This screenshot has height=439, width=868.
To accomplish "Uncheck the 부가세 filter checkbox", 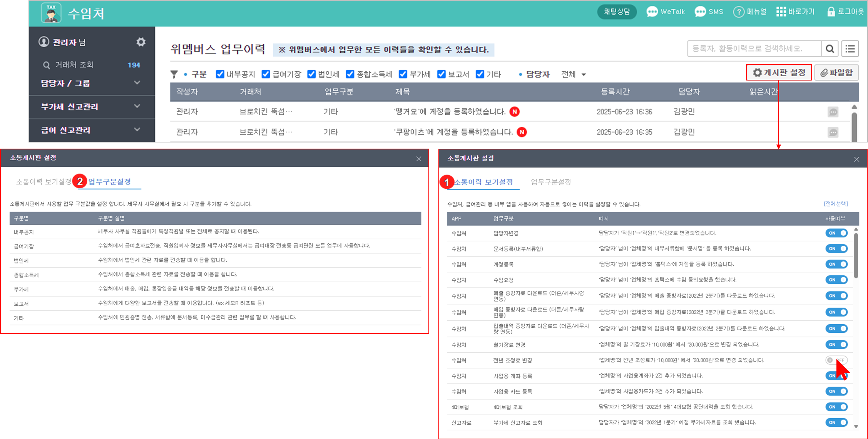I will tap(403, 74).
